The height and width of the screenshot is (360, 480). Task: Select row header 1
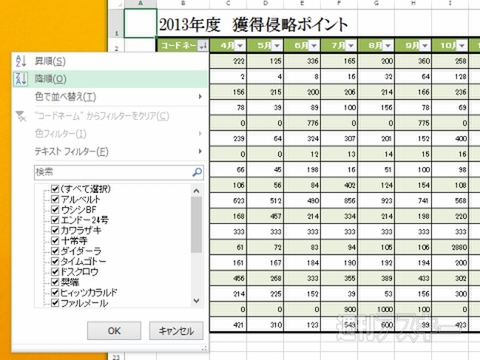(x=116, y=23)
